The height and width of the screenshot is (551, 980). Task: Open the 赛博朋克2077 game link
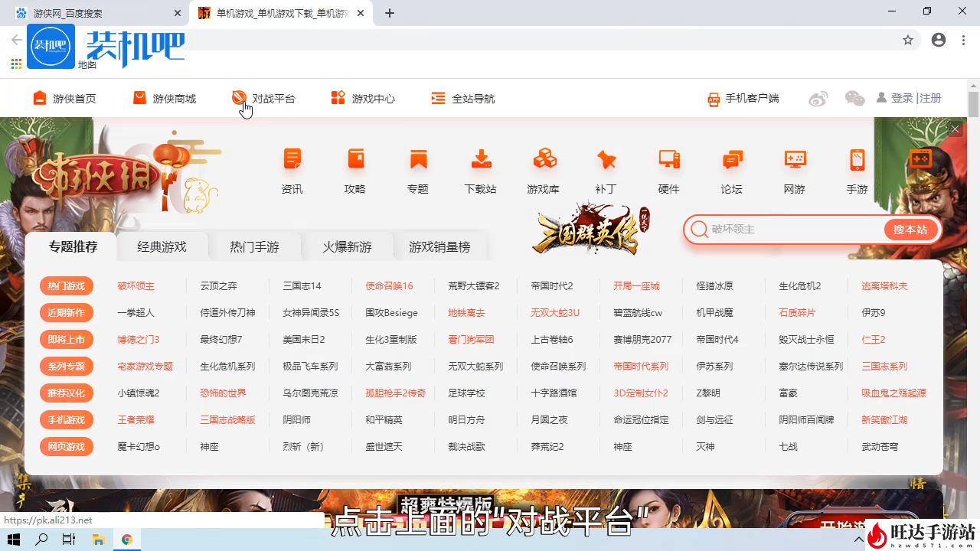[x=642, y=339]
